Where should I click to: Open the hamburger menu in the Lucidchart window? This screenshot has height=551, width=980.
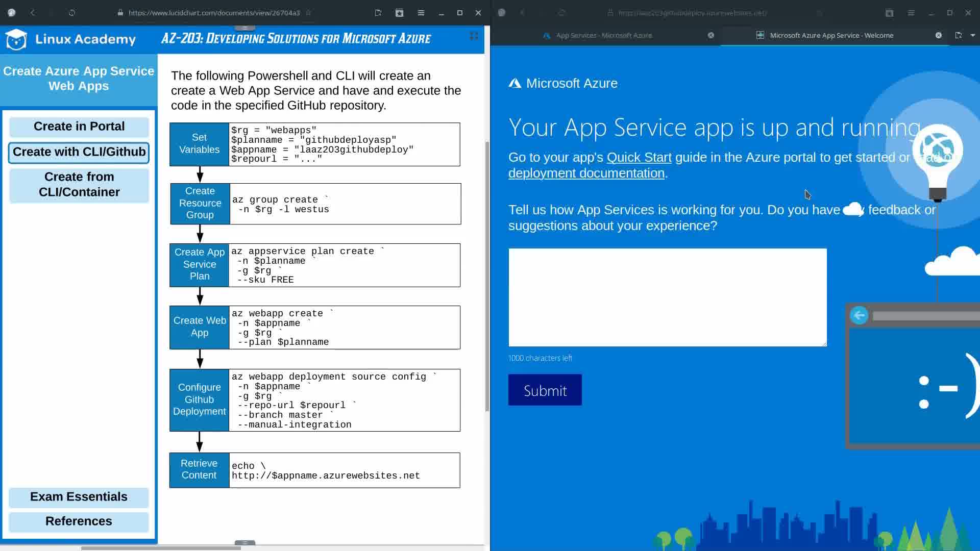coord(421,13)
